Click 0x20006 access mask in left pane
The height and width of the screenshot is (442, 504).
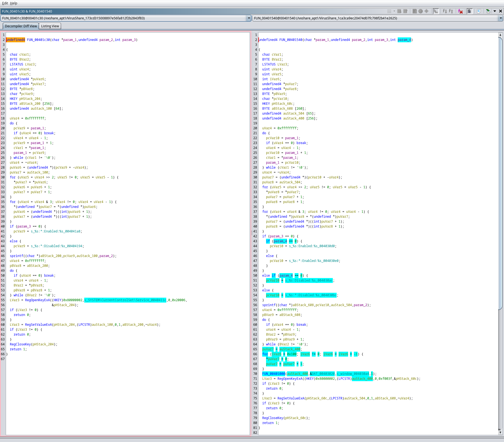pyautogui.click(x=179, y=300)
